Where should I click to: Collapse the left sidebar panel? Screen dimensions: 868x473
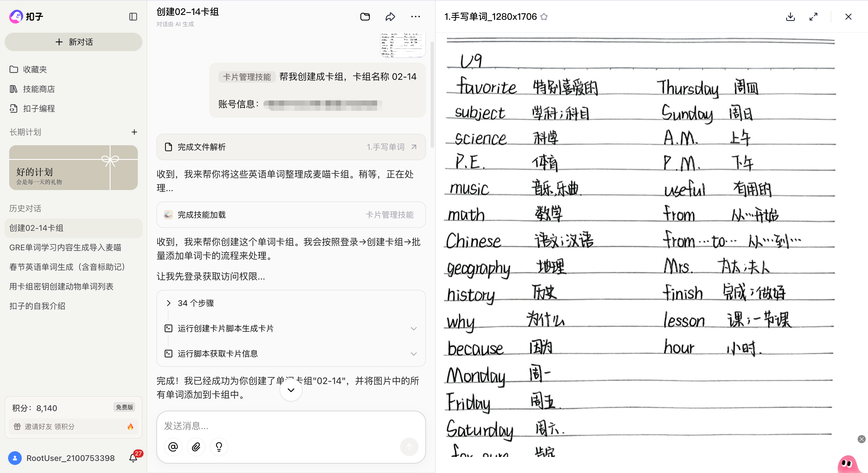coord(133,17)
